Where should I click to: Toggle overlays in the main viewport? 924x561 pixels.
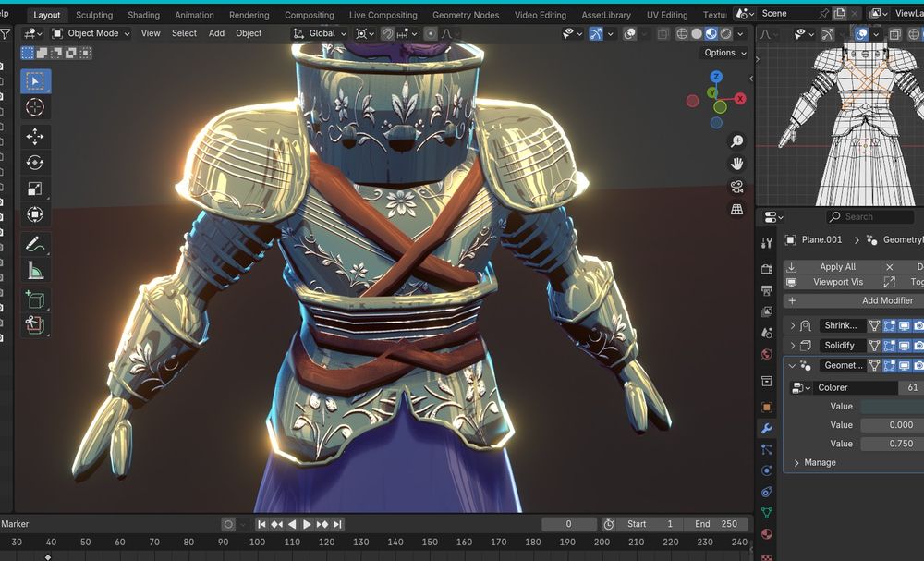[629, 33]
